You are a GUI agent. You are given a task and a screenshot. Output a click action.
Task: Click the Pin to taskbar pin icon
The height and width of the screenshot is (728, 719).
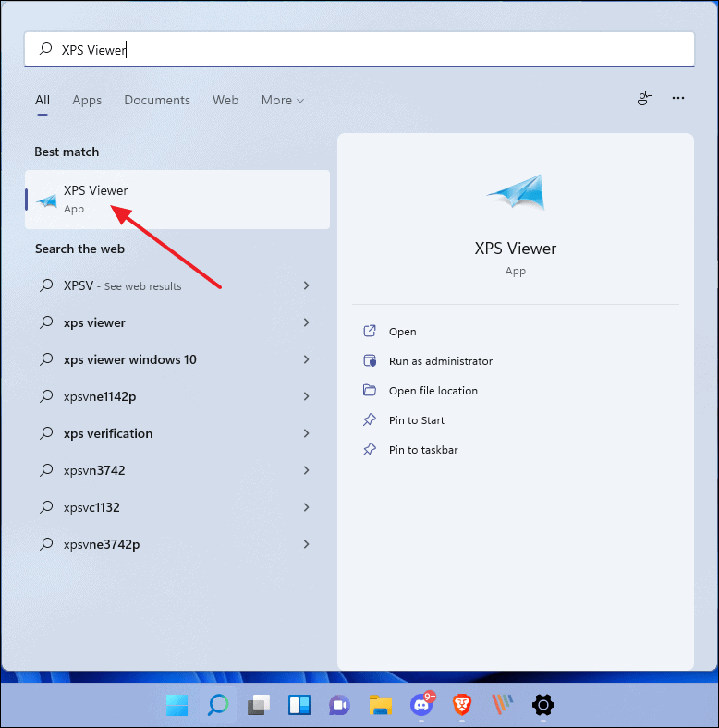point(370,449)
